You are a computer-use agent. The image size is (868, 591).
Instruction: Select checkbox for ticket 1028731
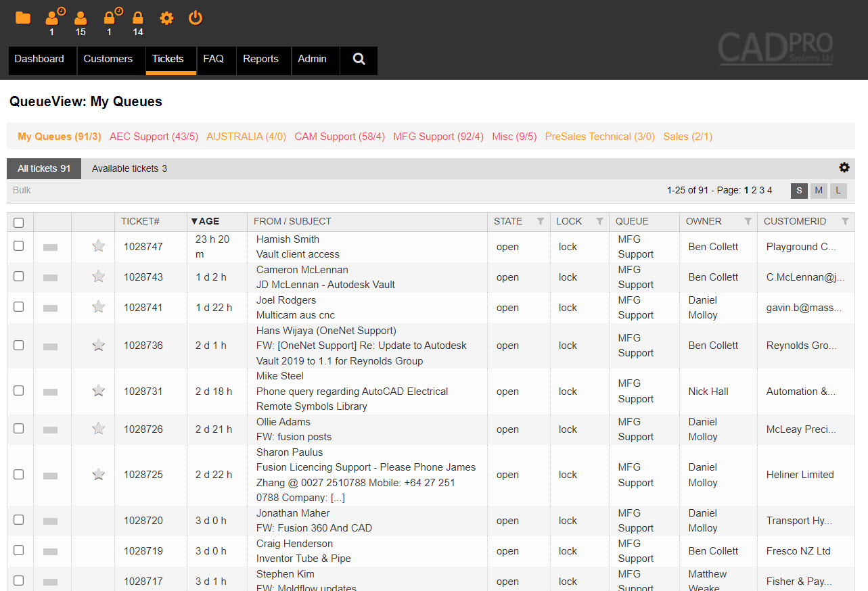pos(19,391)
